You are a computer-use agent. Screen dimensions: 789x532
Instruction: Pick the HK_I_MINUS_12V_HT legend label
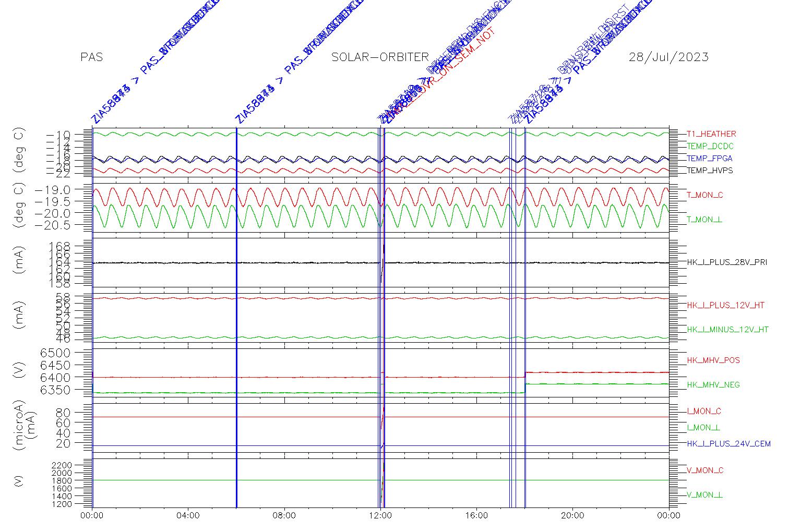(x=728, y=330)
